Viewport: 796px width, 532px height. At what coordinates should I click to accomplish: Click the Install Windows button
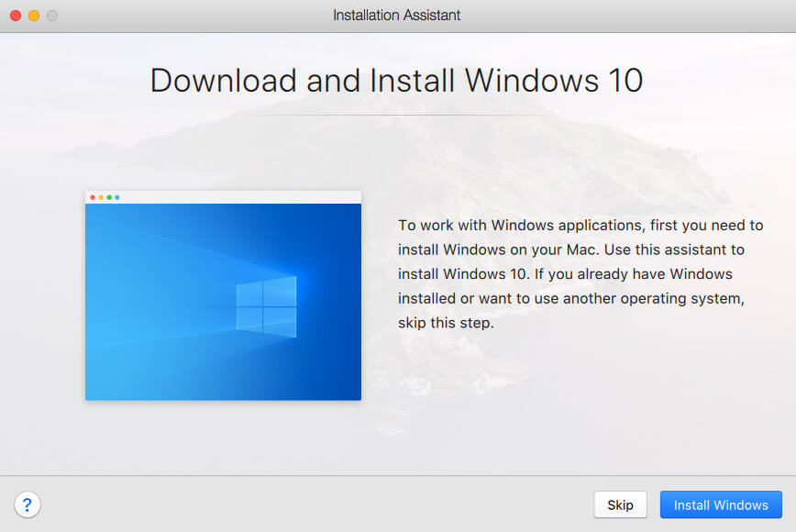721,504
